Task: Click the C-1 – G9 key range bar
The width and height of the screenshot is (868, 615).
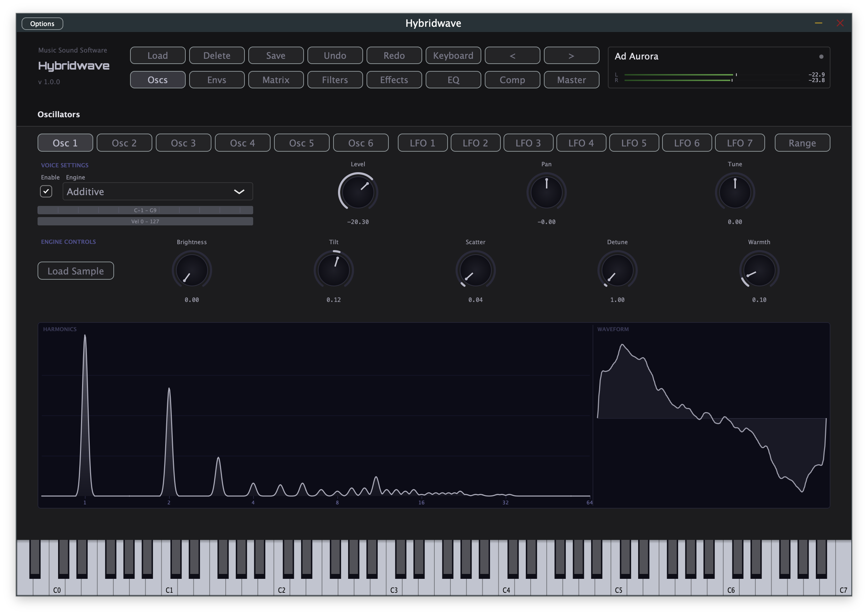Action: click(x=145, y=210)
